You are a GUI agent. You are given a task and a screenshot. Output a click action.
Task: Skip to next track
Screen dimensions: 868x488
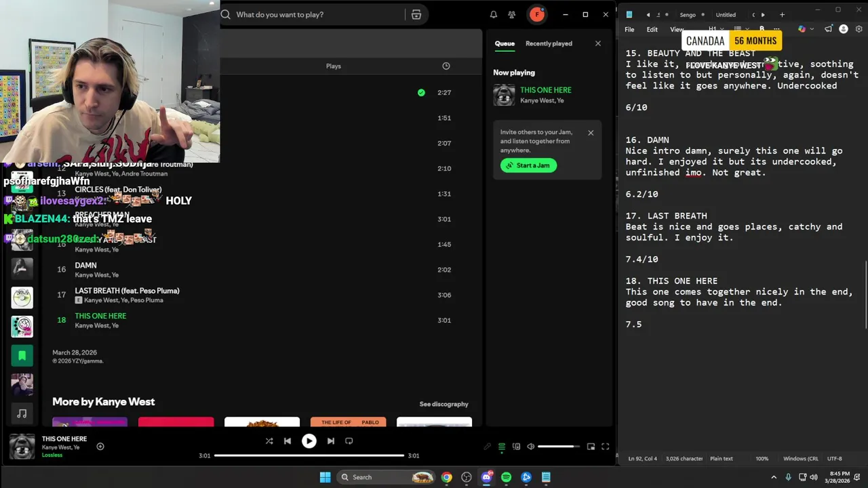coord(331,441)
